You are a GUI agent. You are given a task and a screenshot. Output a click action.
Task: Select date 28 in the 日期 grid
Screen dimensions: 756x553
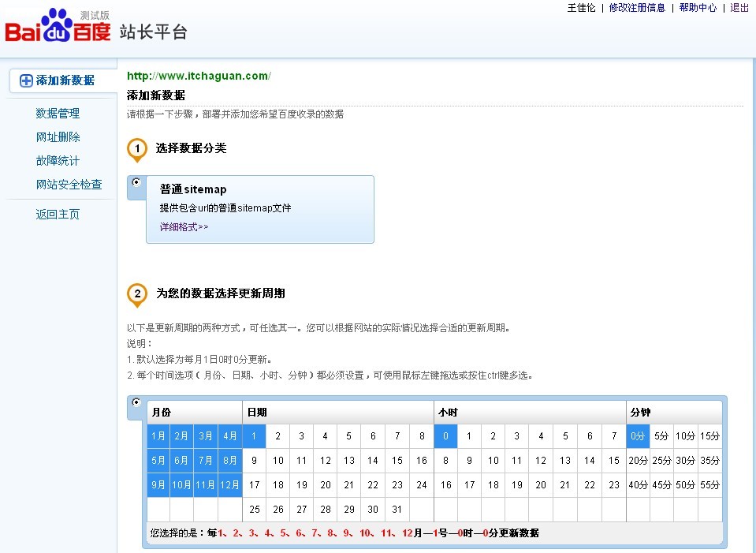pyautogui.click(x=326, y=509)
